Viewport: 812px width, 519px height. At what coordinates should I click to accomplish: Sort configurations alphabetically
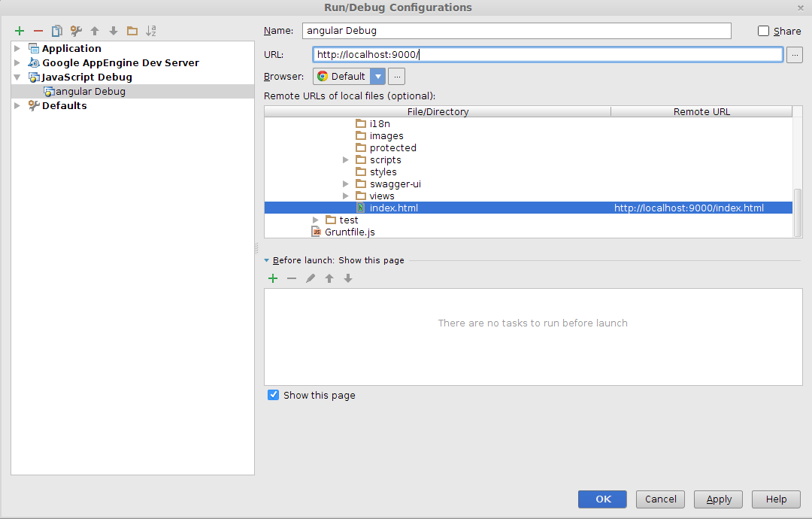pyautogui.click(x=150, y=31)
